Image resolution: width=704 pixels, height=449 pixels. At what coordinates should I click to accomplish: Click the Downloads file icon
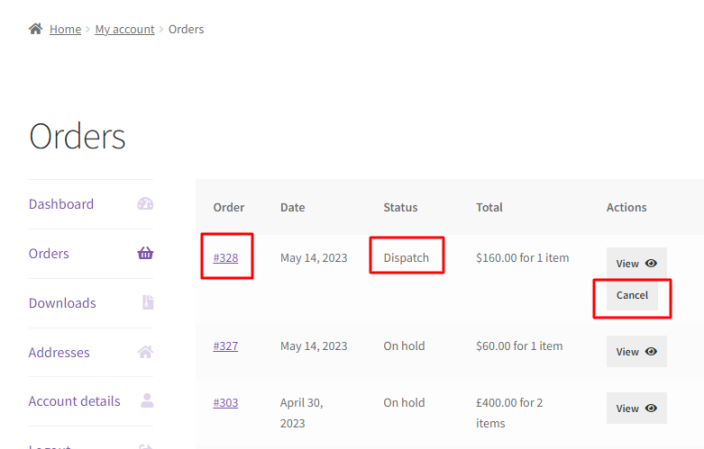tap(147, 303)
